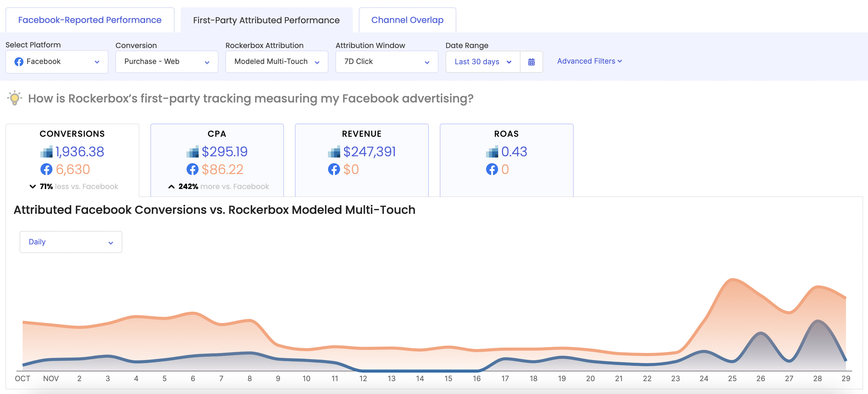868x394 pixels.
Task: Click Facebook icon beside 6,630 conversions
Action: 46,169
